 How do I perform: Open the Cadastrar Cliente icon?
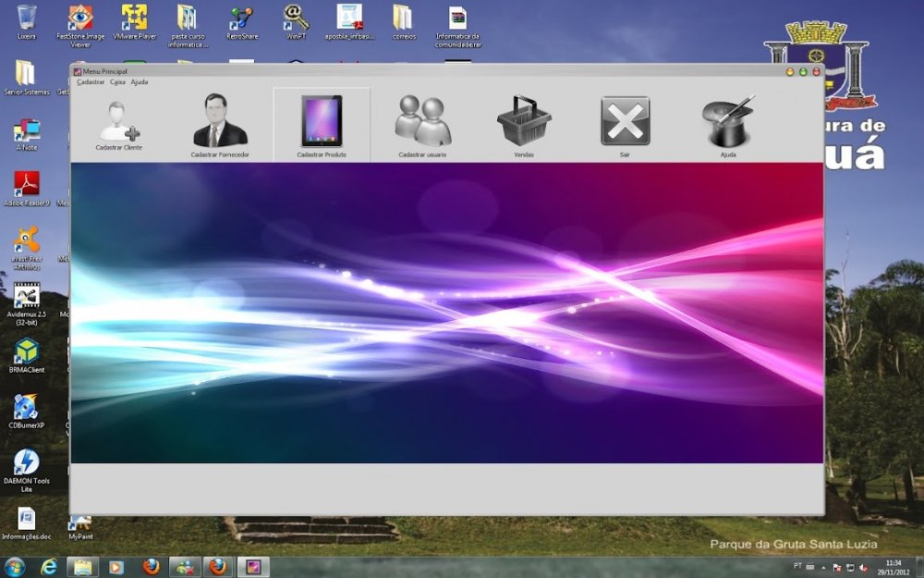118,123
